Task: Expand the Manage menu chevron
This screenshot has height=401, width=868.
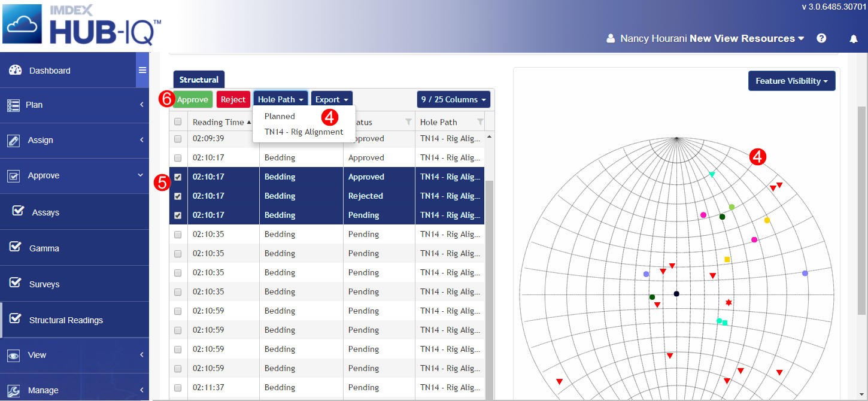Action: pos(142,390)
